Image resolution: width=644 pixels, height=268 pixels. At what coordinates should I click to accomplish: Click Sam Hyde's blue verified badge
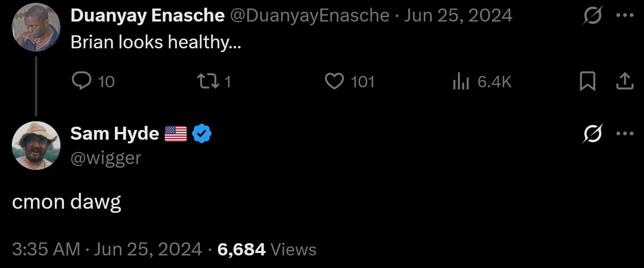pos(202,133)
